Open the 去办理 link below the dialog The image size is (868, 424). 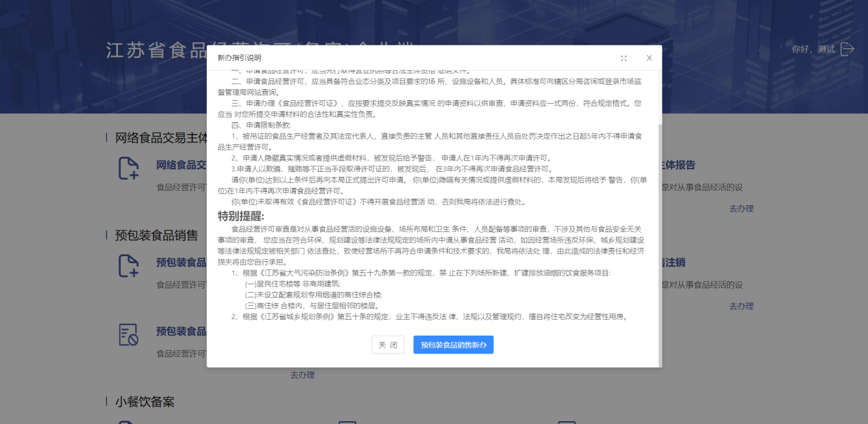[302, 374]
